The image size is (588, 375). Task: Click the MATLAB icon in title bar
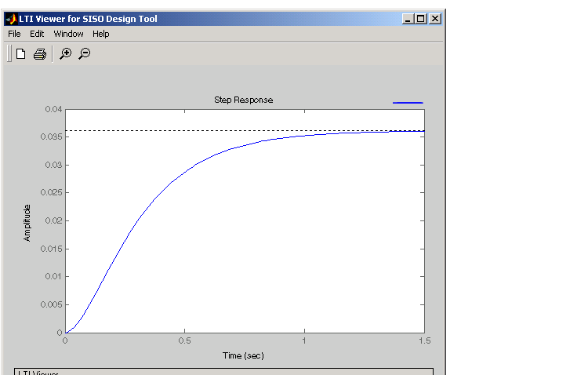pyautogui.click(x=11, y=18)
